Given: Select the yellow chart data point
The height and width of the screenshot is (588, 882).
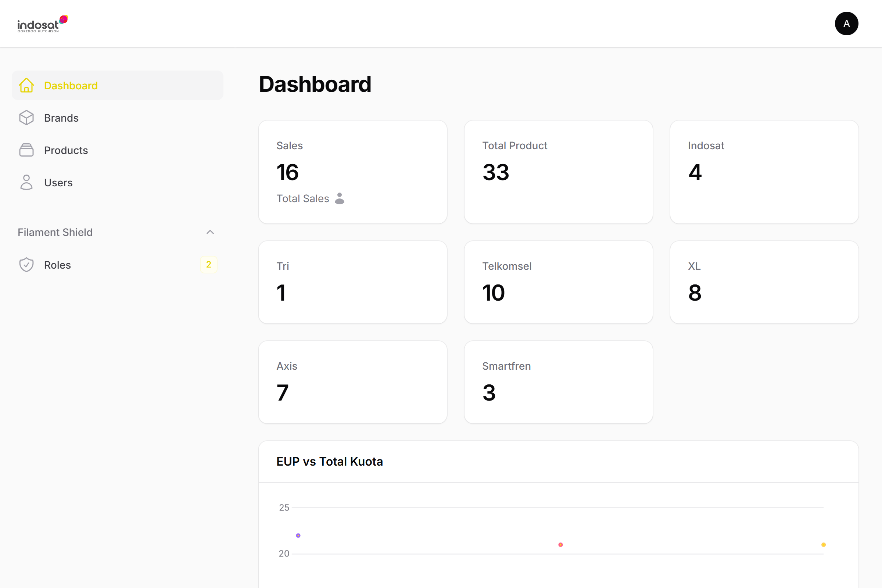Looking at the screenshot, I should 824,545.
